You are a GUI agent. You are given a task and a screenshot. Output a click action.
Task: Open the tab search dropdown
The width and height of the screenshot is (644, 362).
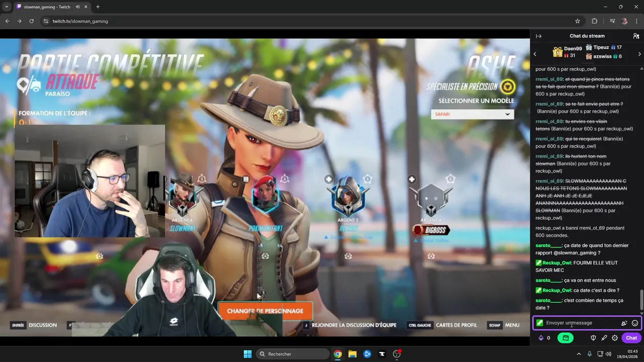pyautogui.click(x=7, y=7)
